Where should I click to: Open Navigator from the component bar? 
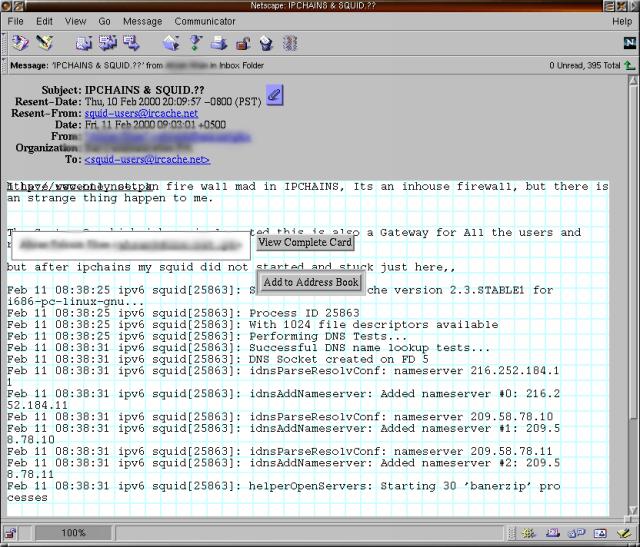click(x=529, y=533)
